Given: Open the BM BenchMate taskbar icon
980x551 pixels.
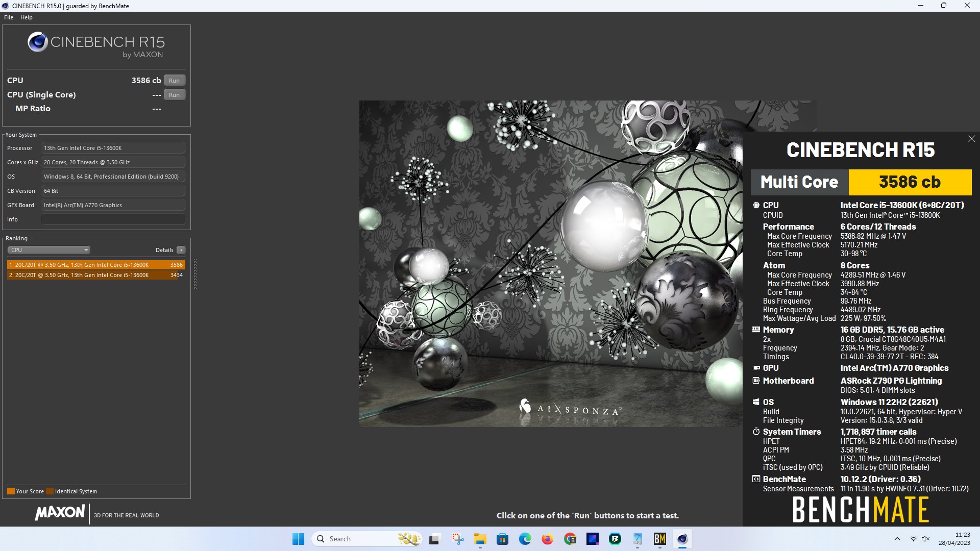Looking at the screenshot, I should (x=660, y=539).
